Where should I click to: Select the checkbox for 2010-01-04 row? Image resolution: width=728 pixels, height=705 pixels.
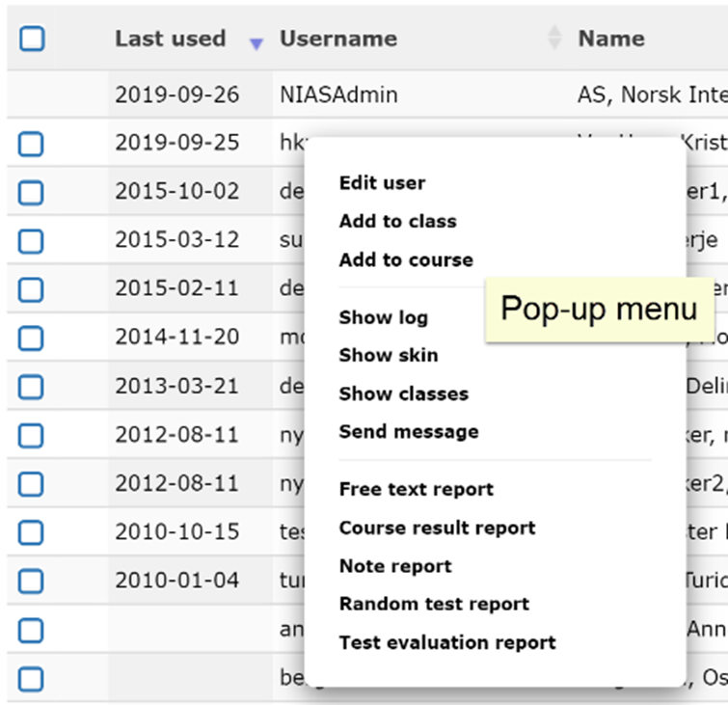pos(31,582)
